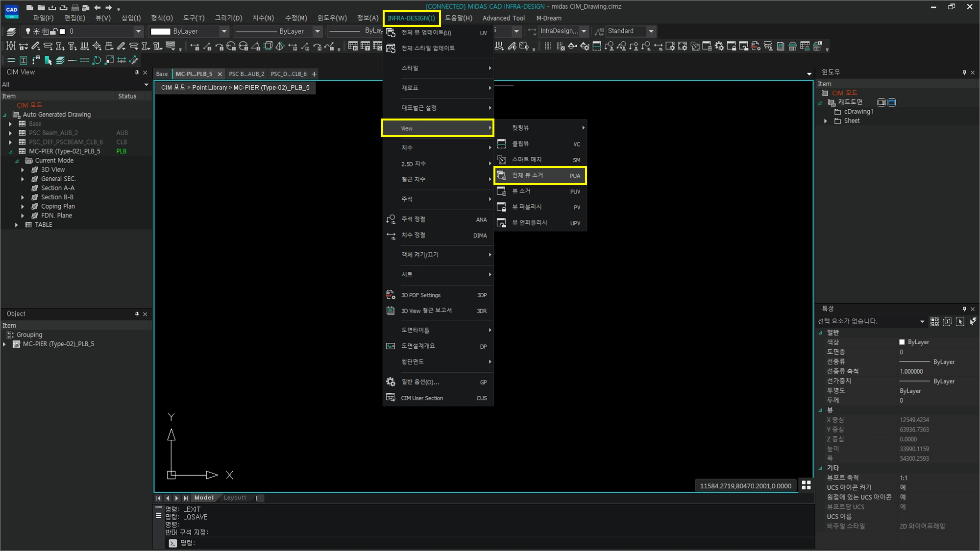Click CIM User Section menu item
Image resolution: width=980 pixels, height=551 pixels.
point(438,398)
